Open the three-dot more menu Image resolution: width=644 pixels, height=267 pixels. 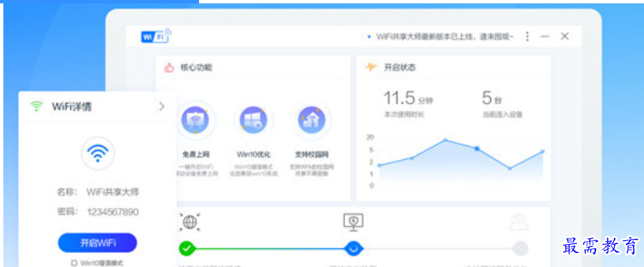point(527,37)
